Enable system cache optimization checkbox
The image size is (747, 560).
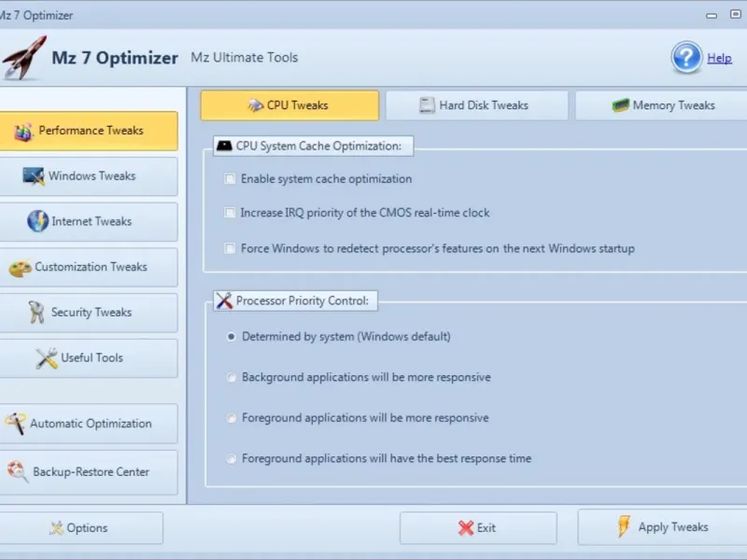[230, 178]
